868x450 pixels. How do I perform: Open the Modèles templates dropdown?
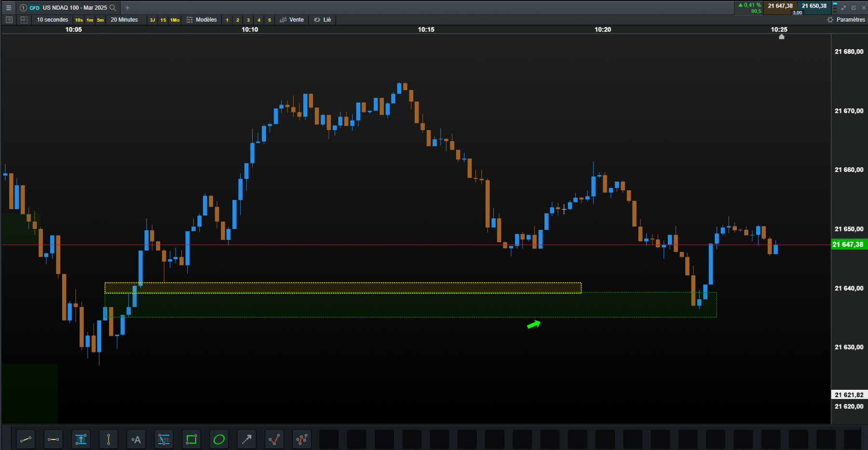(202, 20)
